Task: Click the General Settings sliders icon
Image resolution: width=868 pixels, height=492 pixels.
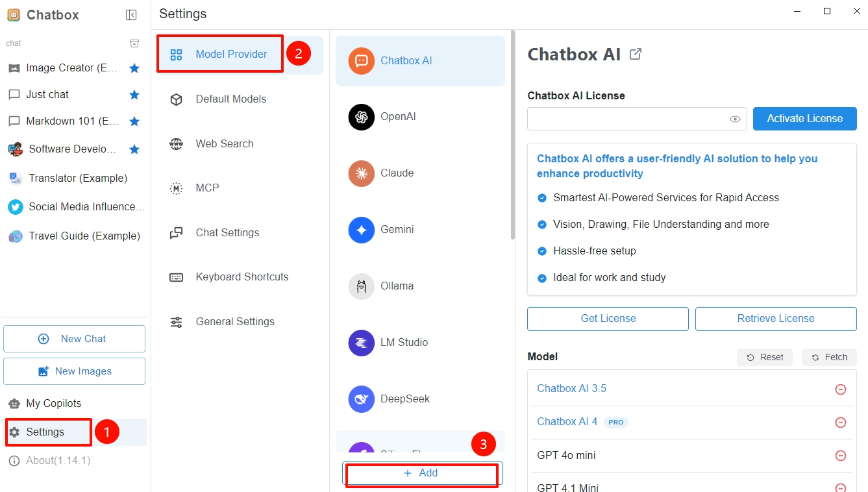Action: pos(176,322)
